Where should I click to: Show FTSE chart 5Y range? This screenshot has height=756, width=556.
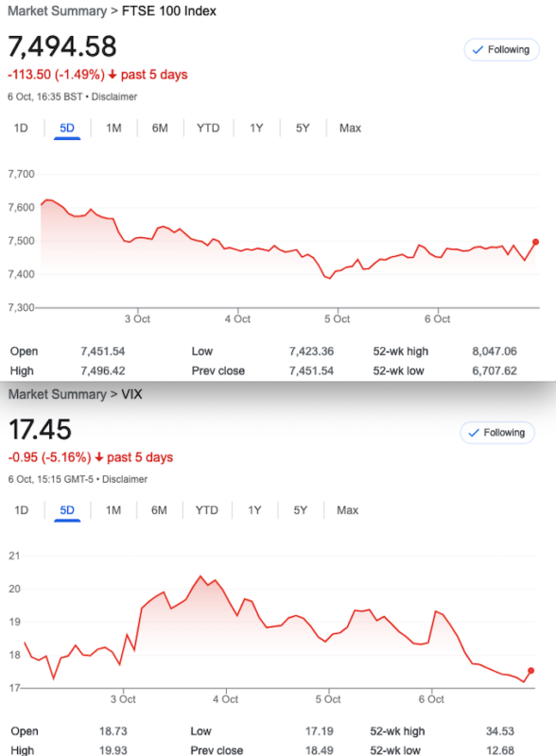pos(303,129)
